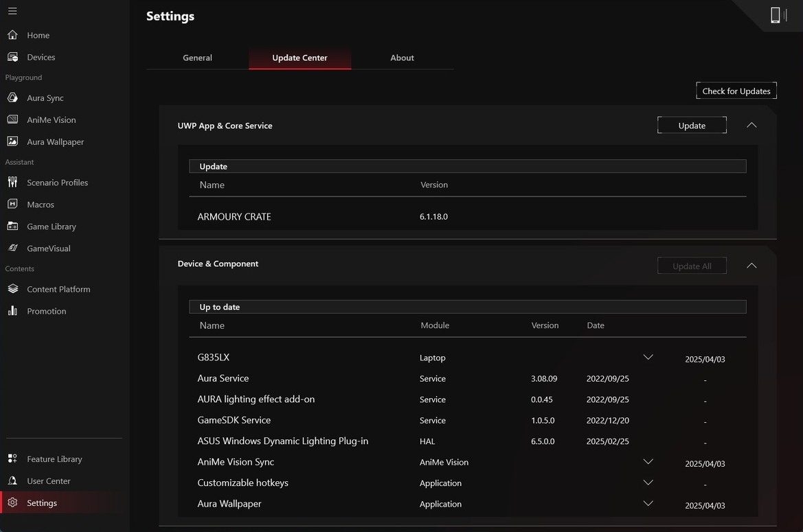Click the Promotion bar chart icon
The image size is (803, 532).
coord(13,310)
